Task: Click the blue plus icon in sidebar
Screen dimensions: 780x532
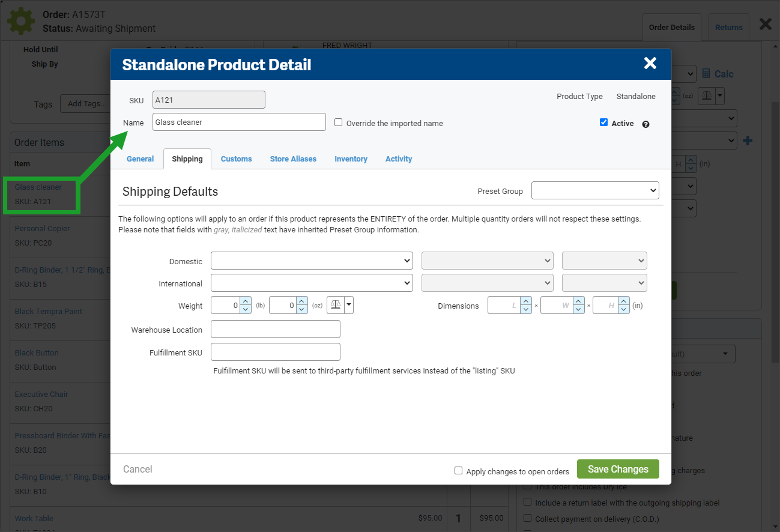Action: click(748, 141)
